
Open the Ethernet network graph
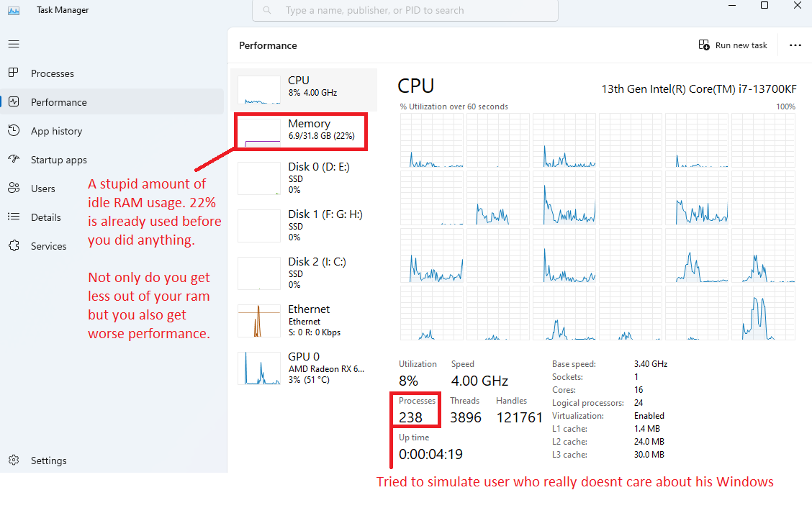302,320
